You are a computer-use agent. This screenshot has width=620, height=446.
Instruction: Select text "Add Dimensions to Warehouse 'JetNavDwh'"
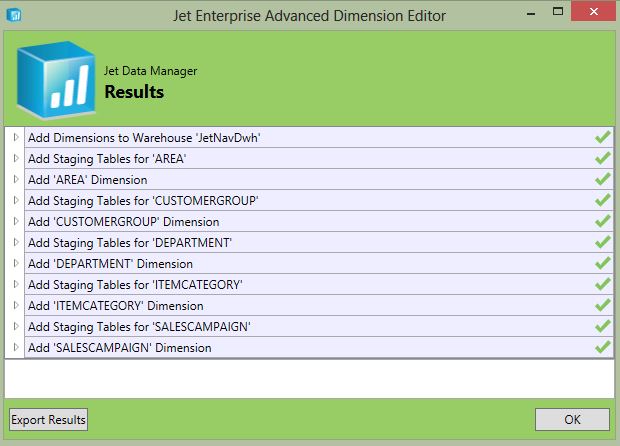pos(144,138)
